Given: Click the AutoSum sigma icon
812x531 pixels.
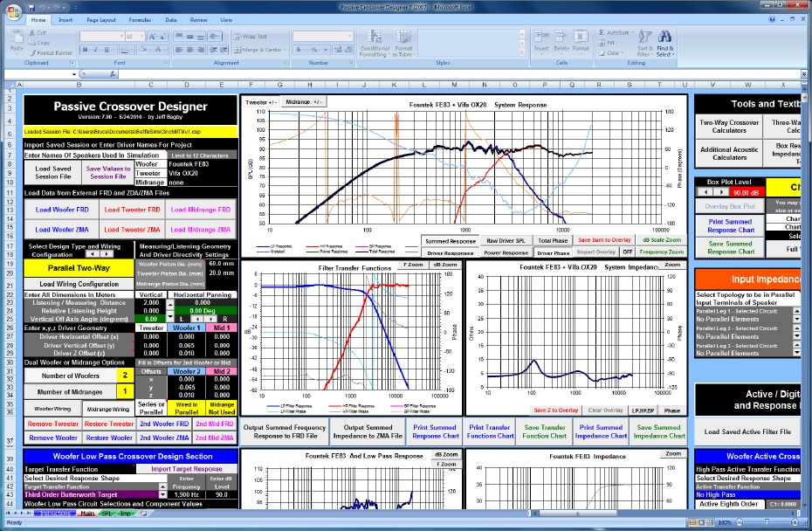Looking at the screenshot, I should click(x=602, y=32).
